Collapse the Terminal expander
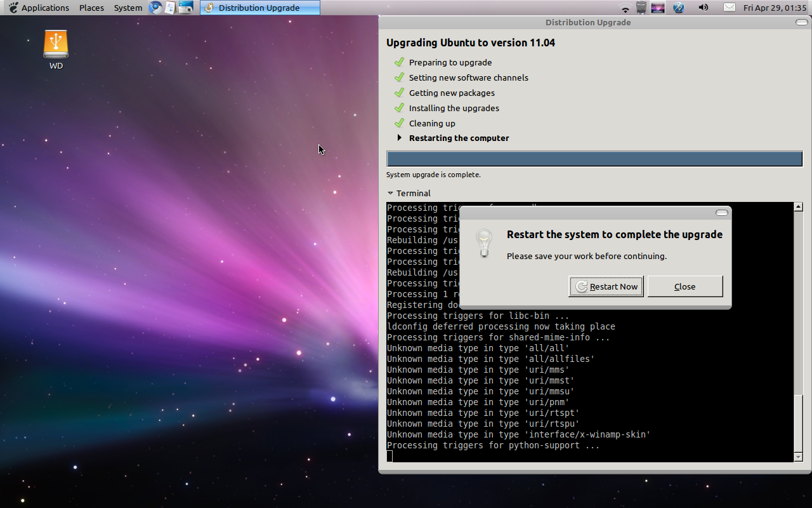The image size is (812, 508). 390,193
